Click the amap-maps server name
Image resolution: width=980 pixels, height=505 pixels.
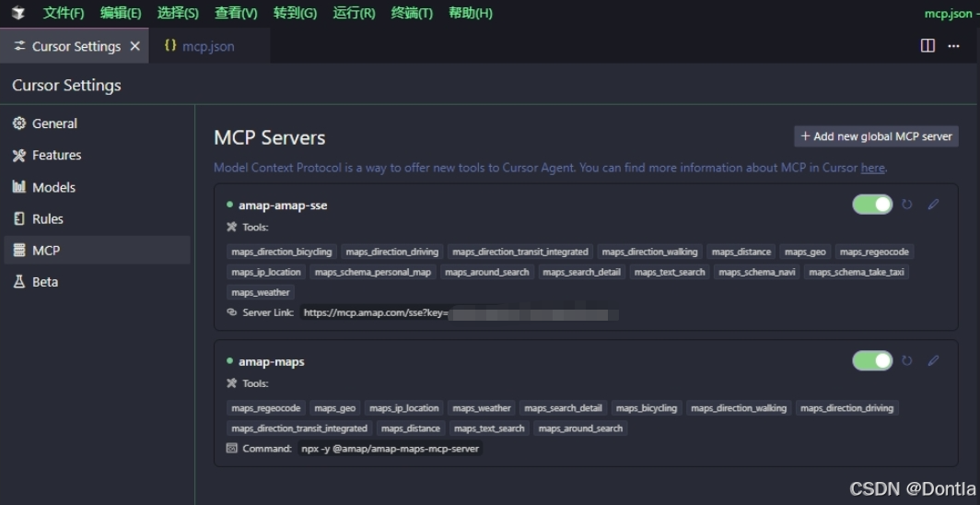(x=271, y=361)
